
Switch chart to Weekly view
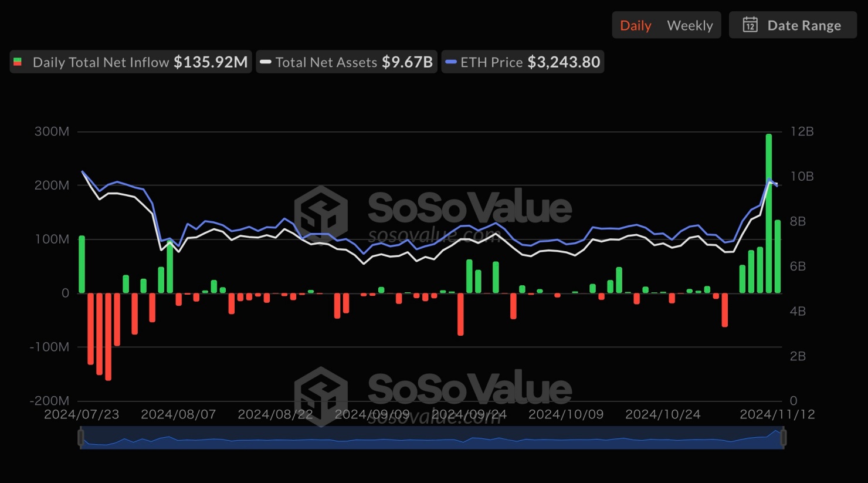[x=690, y=26]
